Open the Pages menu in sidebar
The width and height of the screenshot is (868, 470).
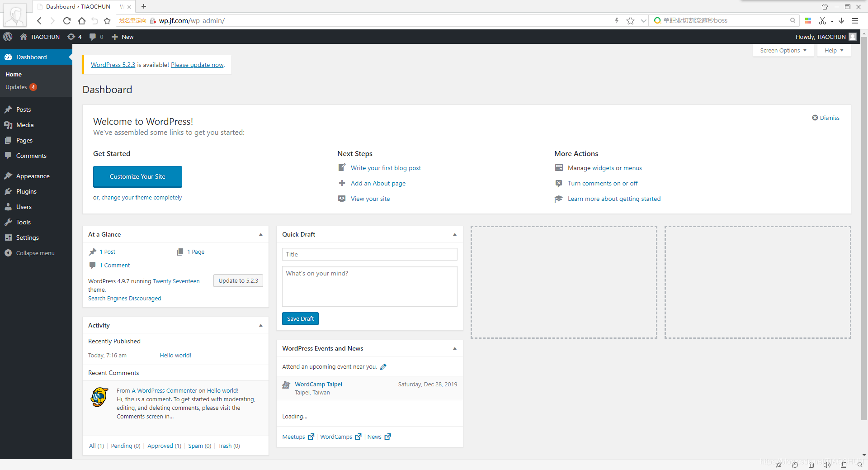pos(36,140)
